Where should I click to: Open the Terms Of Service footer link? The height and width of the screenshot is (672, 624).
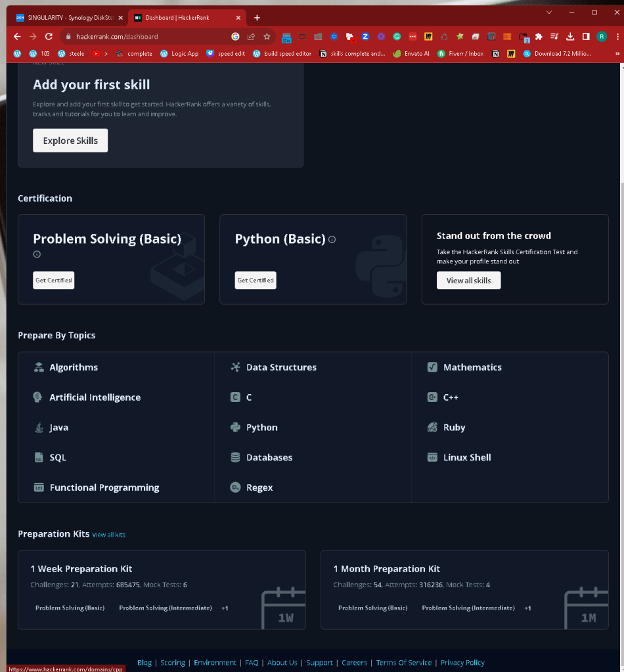pyautogui.click(x=404, y=663)
